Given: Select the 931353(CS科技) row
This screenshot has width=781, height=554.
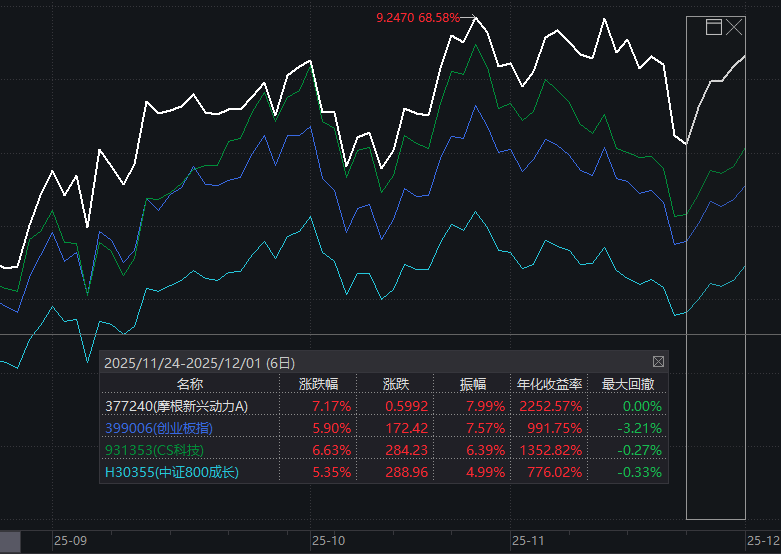Looking at the screenshot, I should 384,450.
